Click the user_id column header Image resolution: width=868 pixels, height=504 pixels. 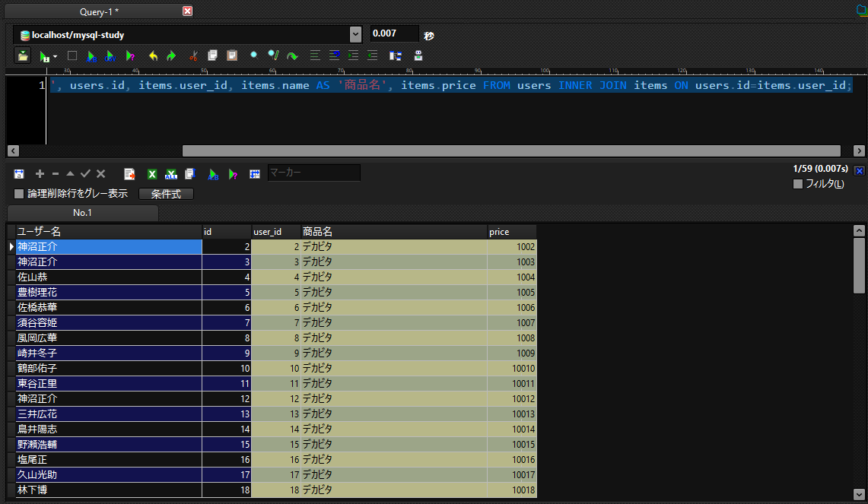275,232
